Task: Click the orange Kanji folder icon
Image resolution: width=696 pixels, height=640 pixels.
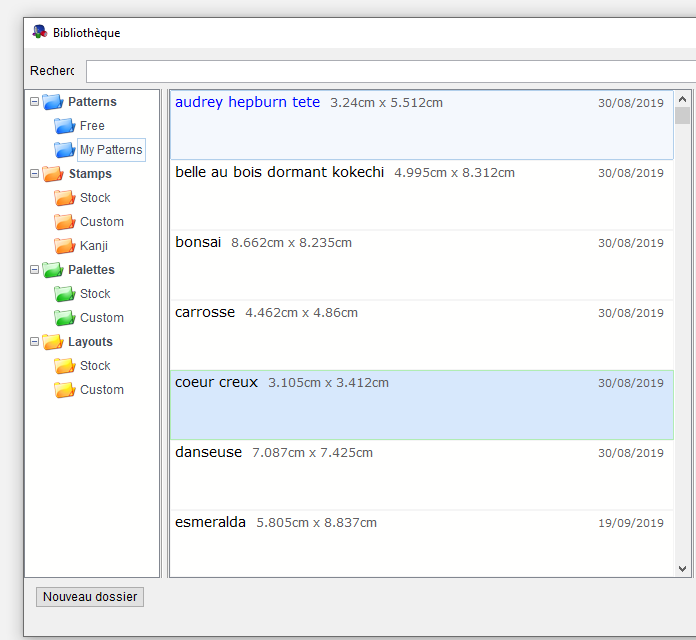Action: click(x=65, y=246)
